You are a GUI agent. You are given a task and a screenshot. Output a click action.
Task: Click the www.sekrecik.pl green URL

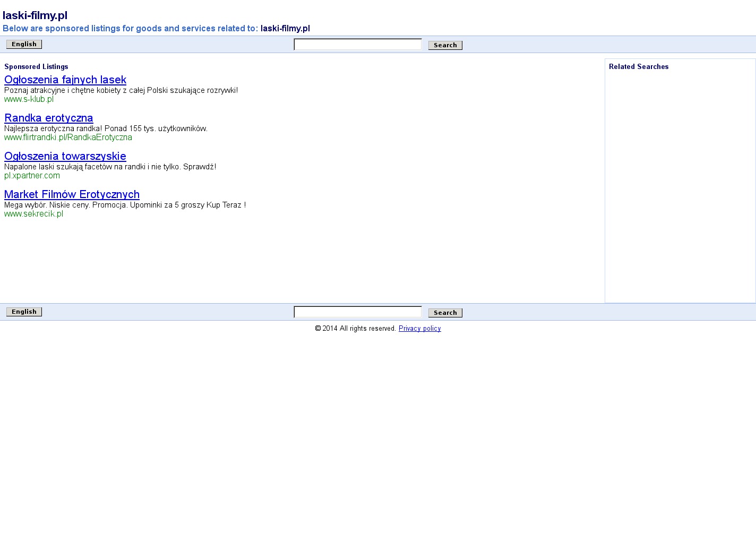click(33, 214)
